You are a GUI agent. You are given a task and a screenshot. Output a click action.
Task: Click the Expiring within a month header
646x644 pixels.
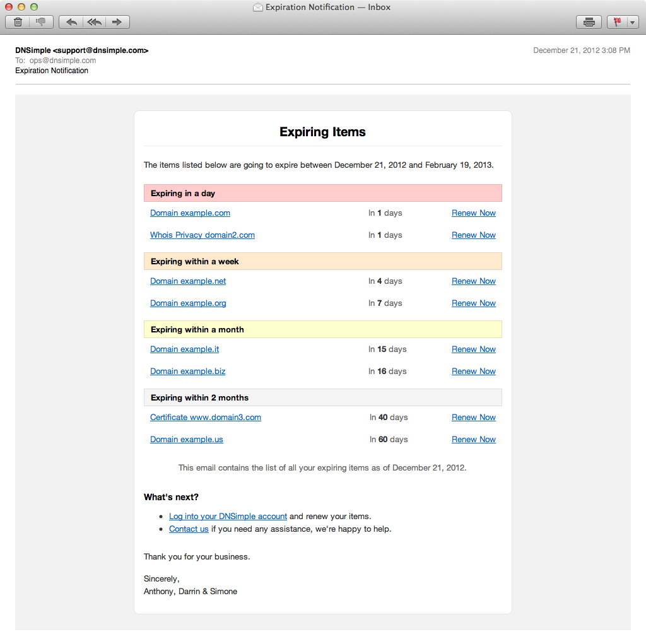point(322,330)
